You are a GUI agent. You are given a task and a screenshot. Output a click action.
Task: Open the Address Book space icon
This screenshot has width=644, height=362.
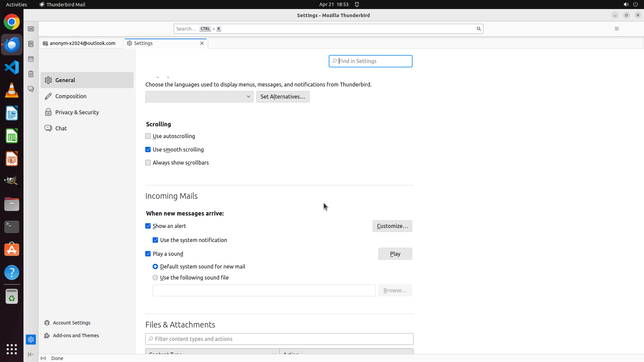click(x=31, y=44)
